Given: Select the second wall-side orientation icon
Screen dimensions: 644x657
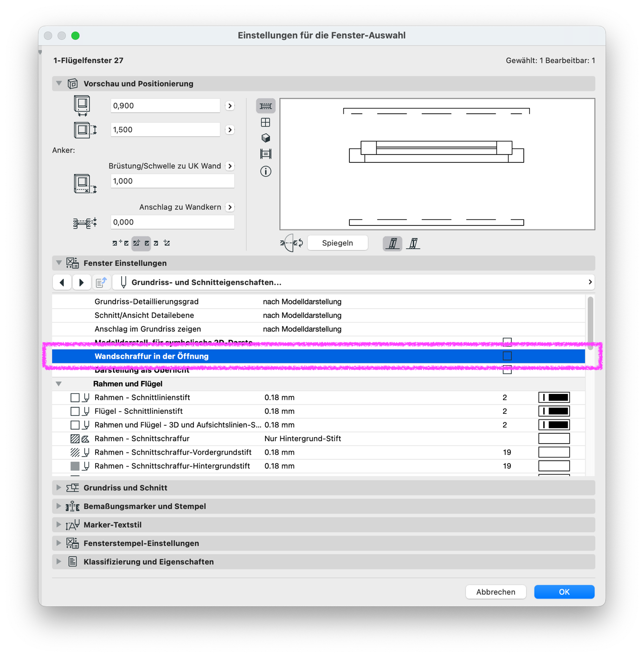Looking at the screenshot, I should (413, 243).
